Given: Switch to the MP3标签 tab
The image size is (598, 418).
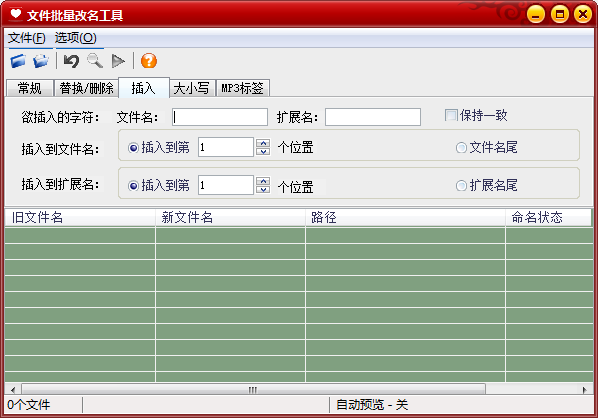Looking at the screenshot, I should (243, 88).
